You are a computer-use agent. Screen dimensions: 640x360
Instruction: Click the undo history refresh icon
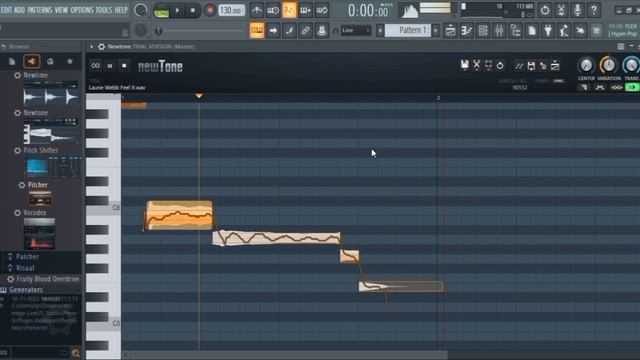tap(545, 10)
